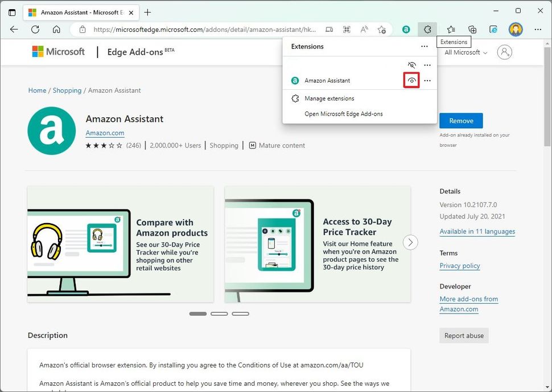Select Manage extensions from the Extensions menu
This screenshot has height=392, width=552.
click(331, 98)
